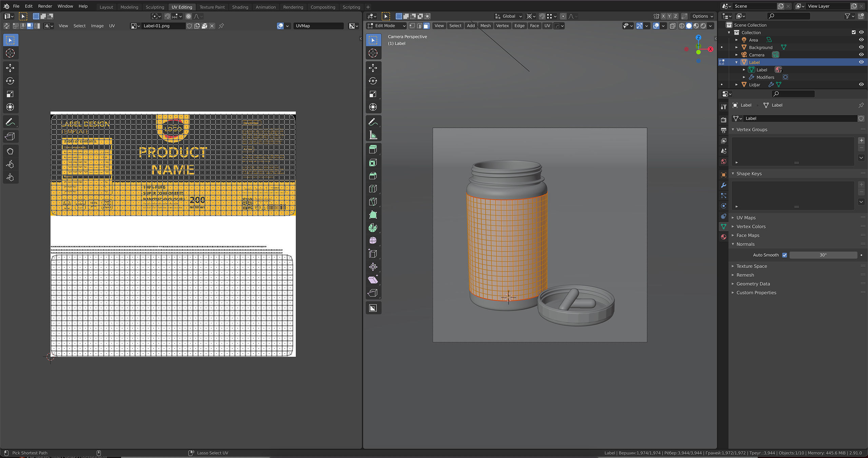The height and width of the screenshot is (458, 868).
Task: Select the Shear tool
Action: [x=373, y=280]
